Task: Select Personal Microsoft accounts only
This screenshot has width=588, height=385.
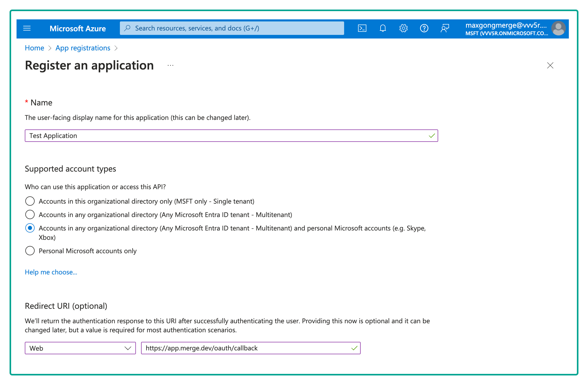Action: click(30, 251)
